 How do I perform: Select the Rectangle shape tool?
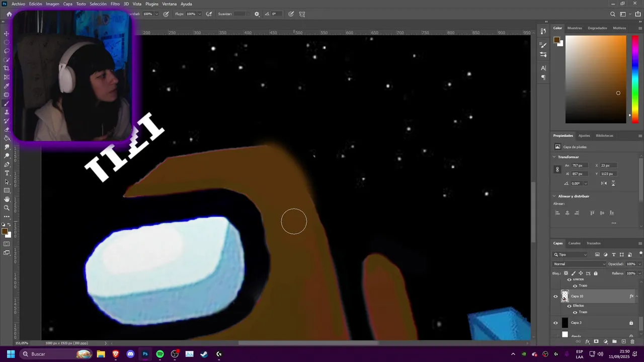(7, 191)
